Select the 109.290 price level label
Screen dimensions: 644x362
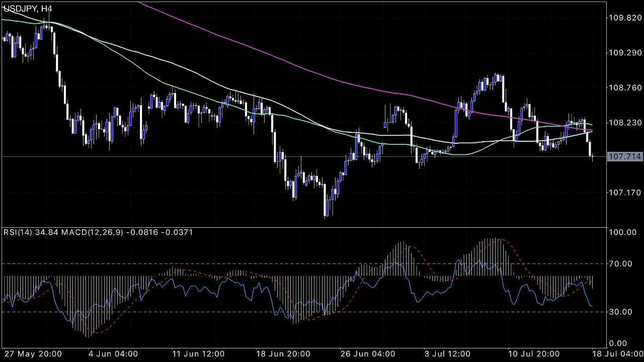(x=625, y=53)
